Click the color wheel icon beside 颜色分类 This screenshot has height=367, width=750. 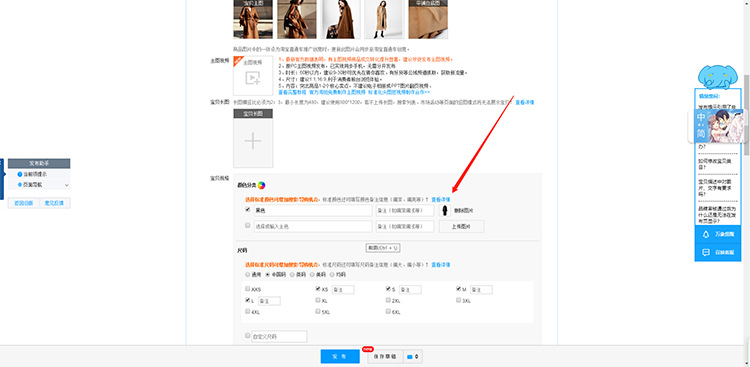point(261,185)
